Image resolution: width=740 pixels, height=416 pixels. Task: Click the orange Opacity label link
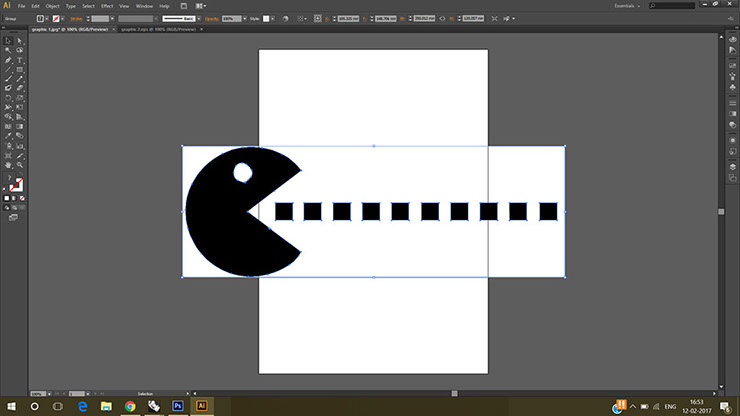coord(212,19)
